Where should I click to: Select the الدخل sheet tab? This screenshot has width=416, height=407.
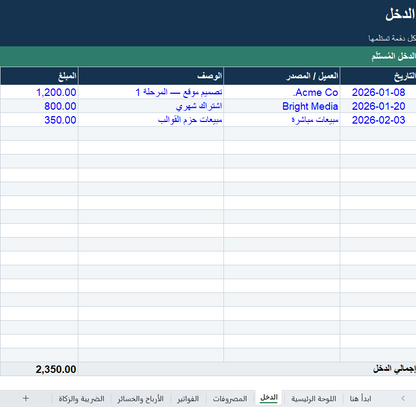point(269,398)
